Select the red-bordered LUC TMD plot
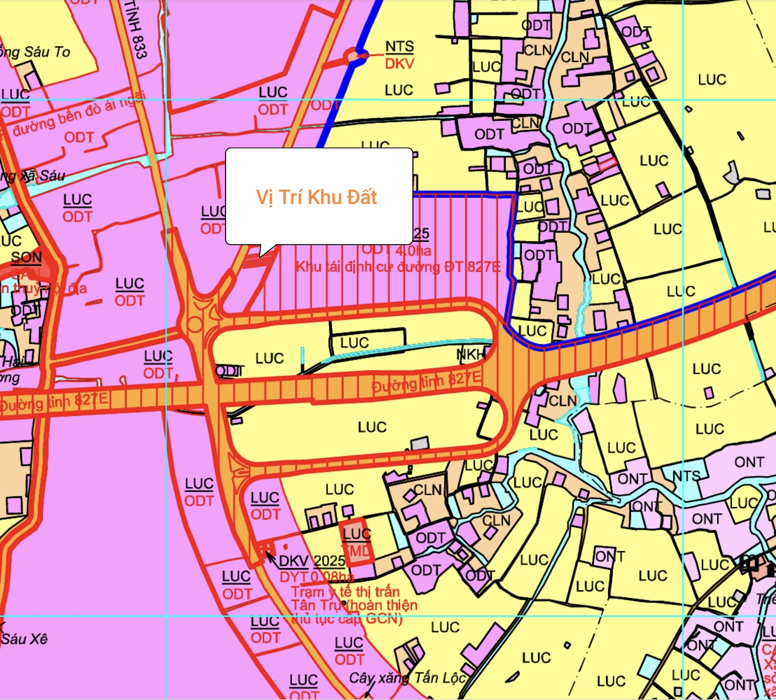776x700 pixels. point(357,542)
